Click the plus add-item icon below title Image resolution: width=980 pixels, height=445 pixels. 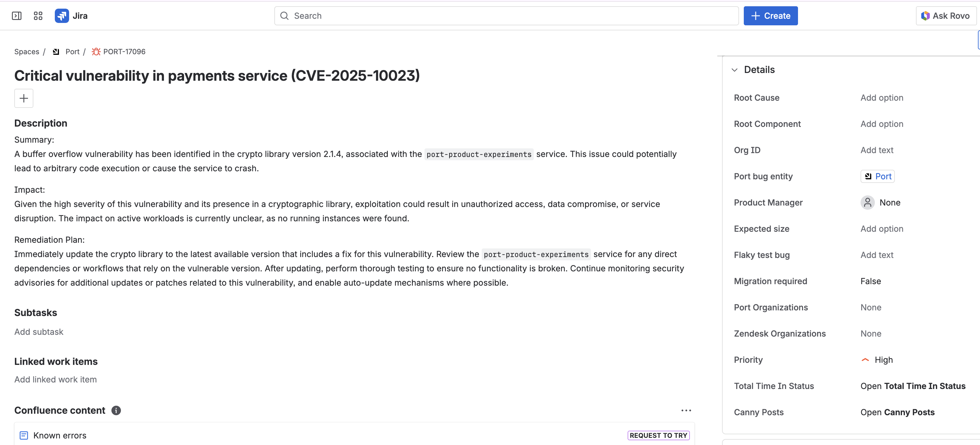coord(24,98)
